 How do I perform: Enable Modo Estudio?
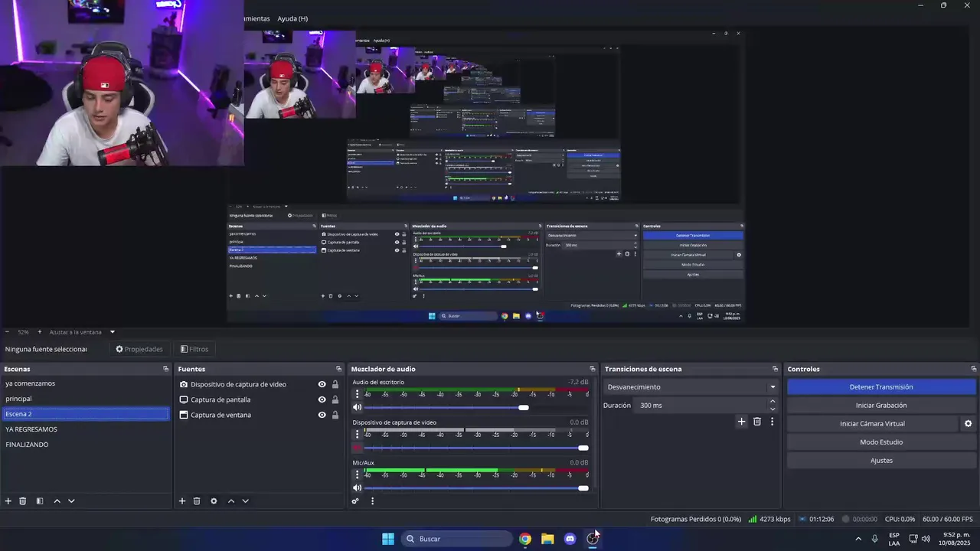coord(881,442)
